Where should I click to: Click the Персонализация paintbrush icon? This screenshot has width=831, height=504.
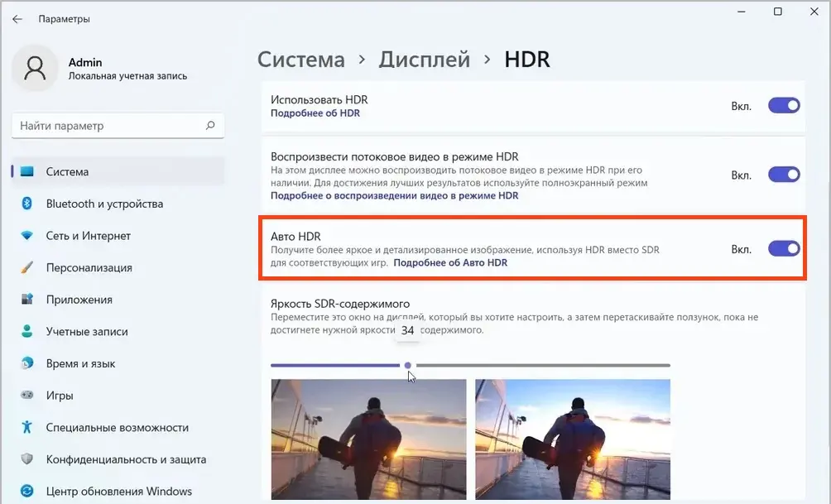[x=26, y=268]
